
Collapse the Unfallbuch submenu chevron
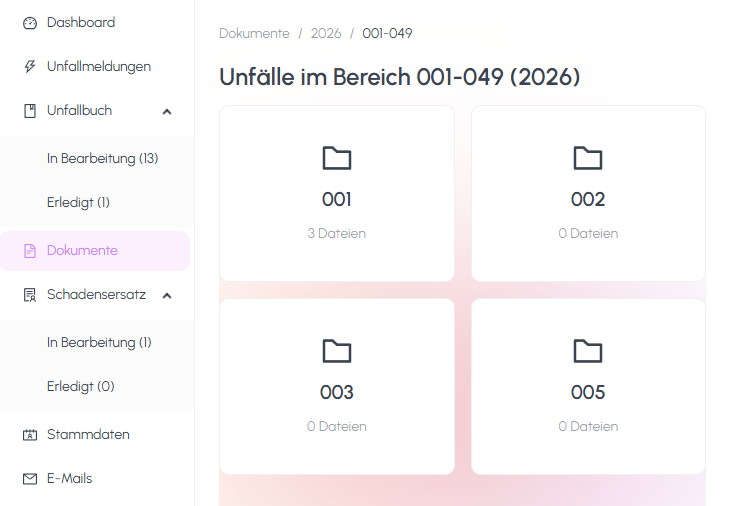point(167,111)
